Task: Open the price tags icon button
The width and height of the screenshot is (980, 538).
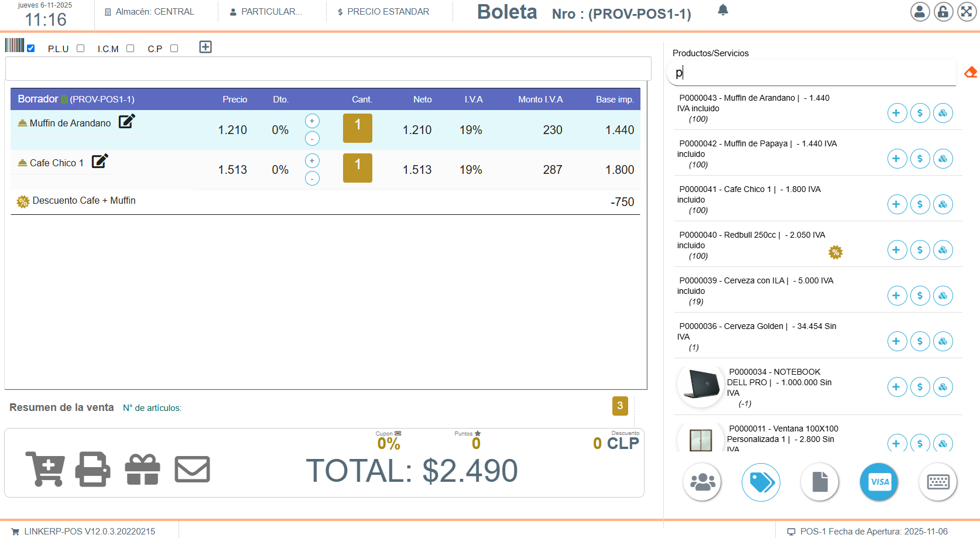Action: pyautogui.click(x=760, y=482)
